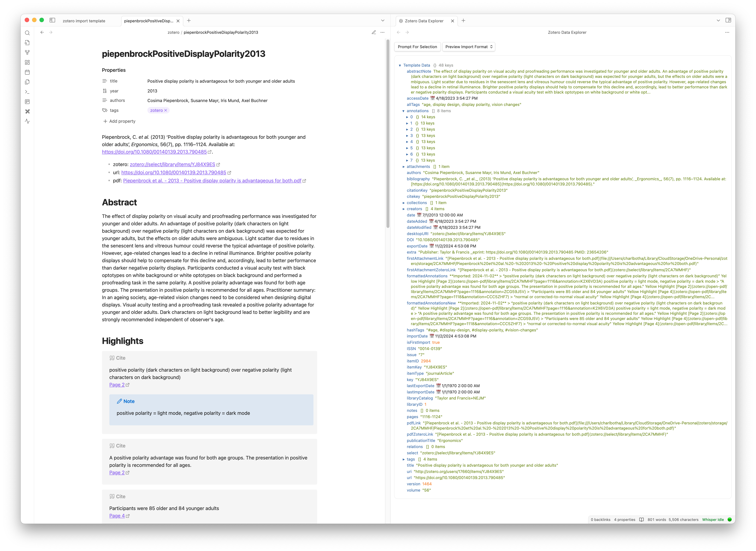This screenshot has width=756, height=551.
Task: Open graph view from the ribbon
Action: point(27,53)
